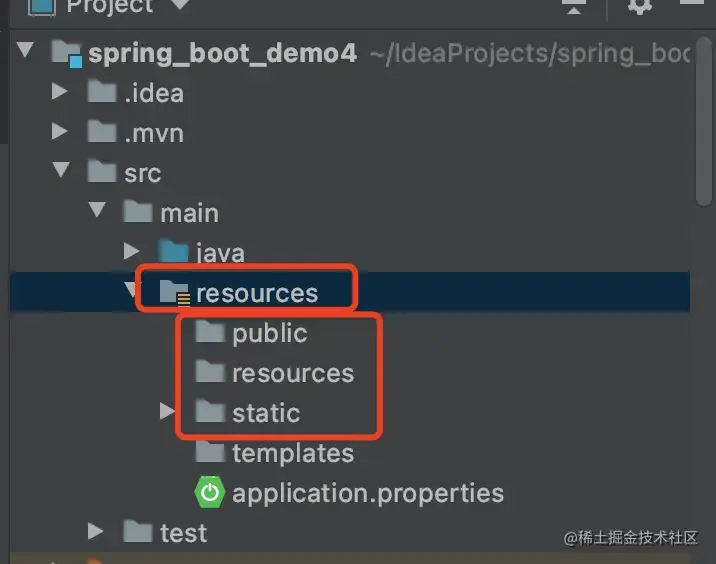Click the Spring application.properties icon

[x=210, y=492]
